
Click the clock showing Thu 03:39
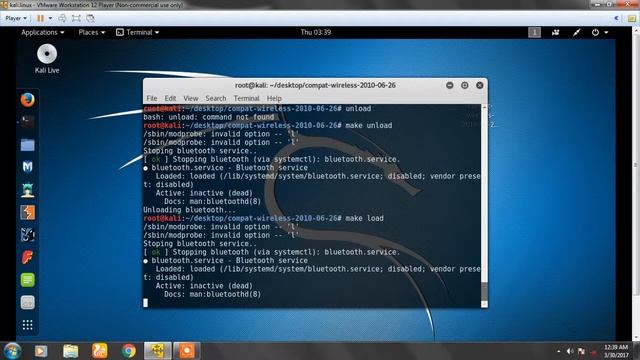316,32
